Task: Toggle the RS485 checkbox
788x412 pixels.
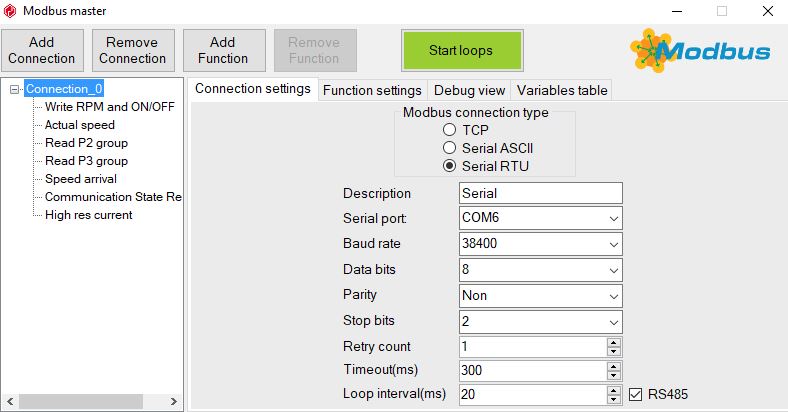Action: click(635, 394)
